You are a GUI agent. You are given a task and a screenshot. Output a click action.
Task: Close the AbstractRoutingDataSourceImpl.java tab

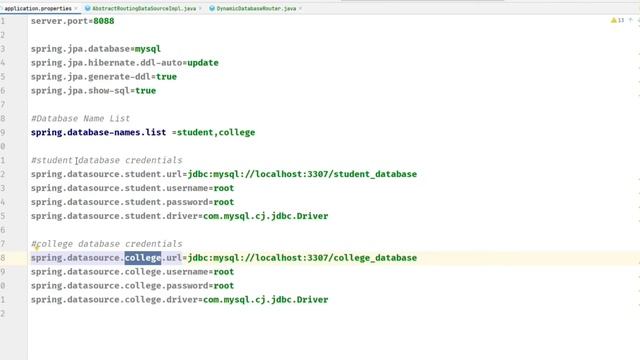click(200, 8)
